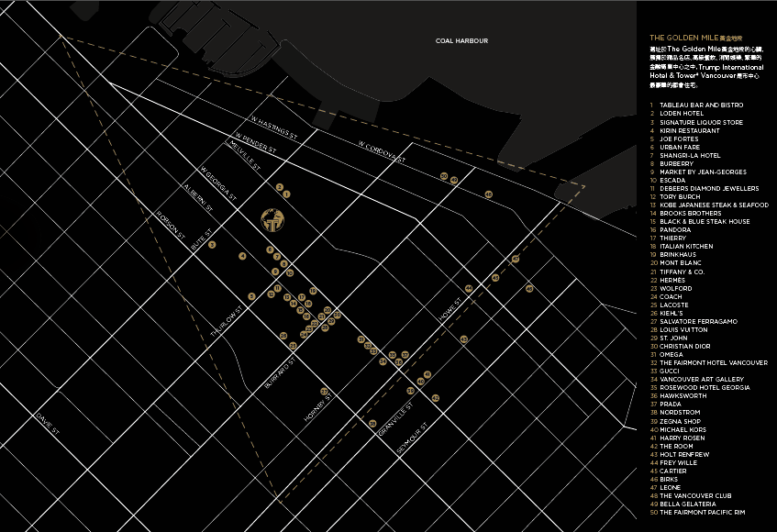Image resolution: width=777 pixels, height=532 pixels.
Task: Click map marker number 39
Action: tap(410, 391)
